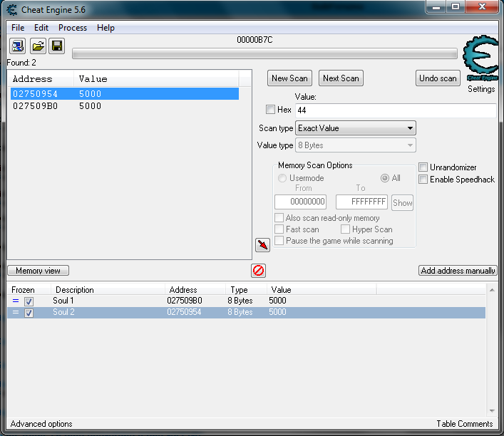
Task: Click the open folder load icon
Action: pyautogui.click(x=38, y=46)
